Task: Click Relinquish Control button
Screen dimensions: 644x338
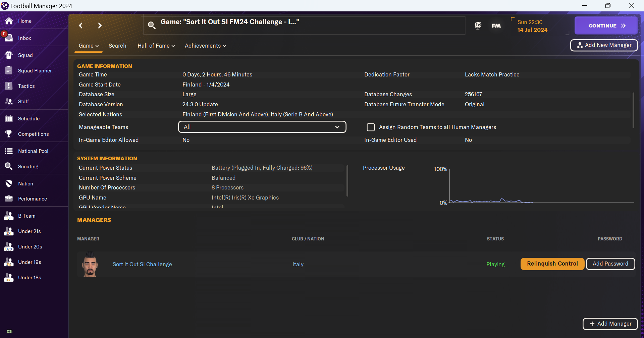Action: (552, 264)
